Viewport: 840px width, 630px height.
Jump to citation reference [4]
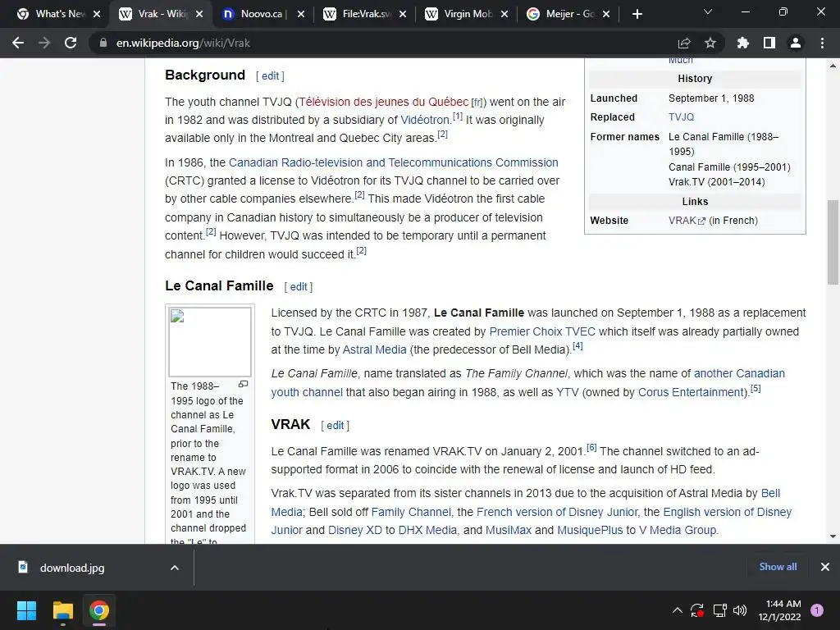point(577,346)
